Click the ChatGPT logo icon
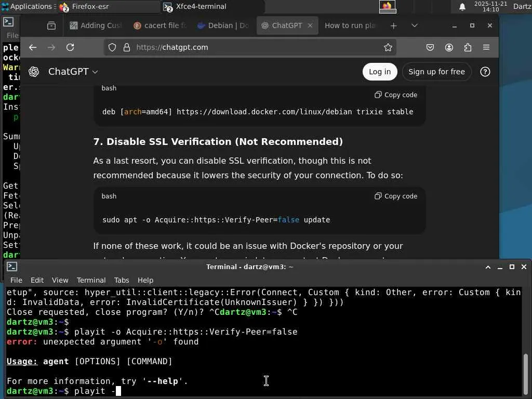The image size is (532, 399). (34, 72)
